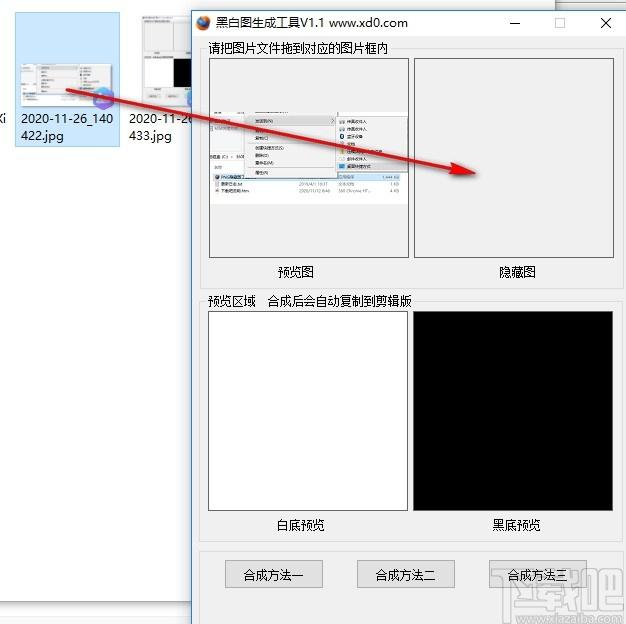Click the 隐藏图 label
Image resolution: width=626 pixels, height=624 pixels.
[517, 272]
